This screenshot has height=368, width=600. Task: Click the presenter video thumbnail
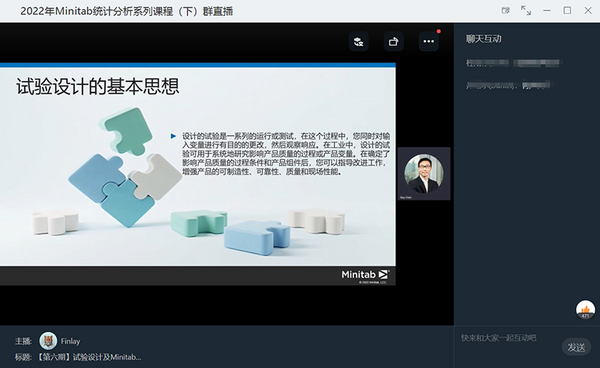click(x=424, y=174)
